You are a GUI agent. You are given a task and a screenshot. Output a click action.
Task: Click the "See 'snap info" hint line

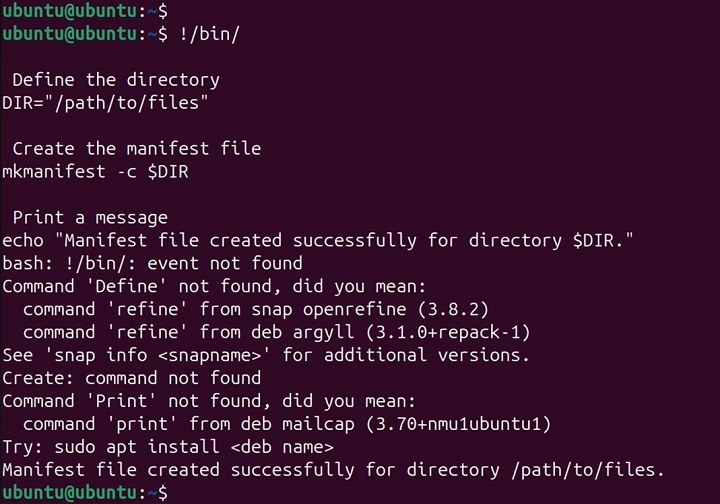click(265, 355)
